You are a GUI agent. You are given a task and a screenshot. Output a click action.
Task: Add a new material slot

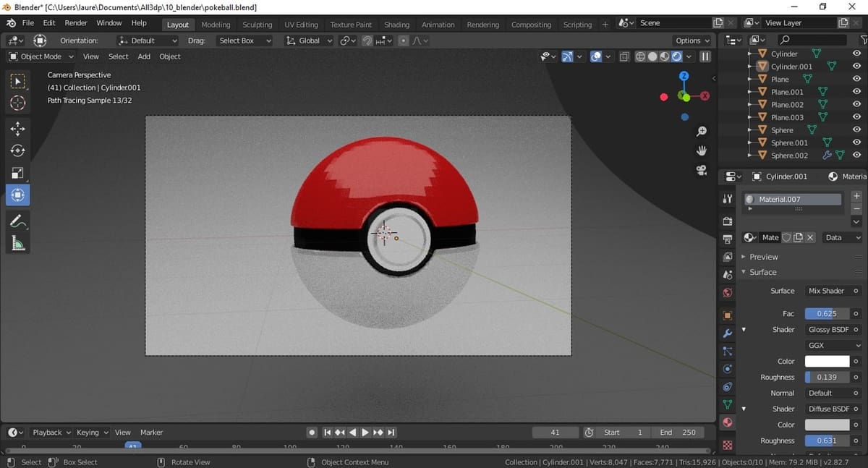click(856, 196)
